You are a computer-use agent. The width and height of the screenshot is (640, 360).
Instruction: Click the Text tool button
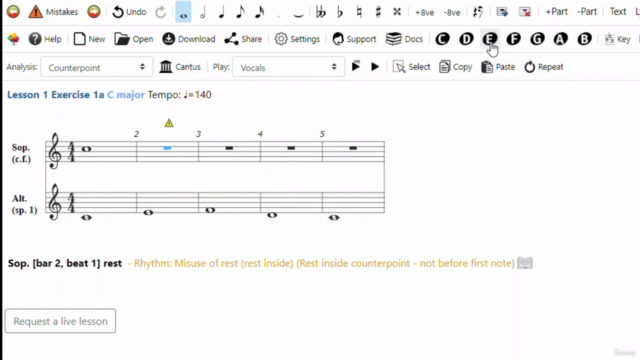pyautogui.click(x=618, y=12)
